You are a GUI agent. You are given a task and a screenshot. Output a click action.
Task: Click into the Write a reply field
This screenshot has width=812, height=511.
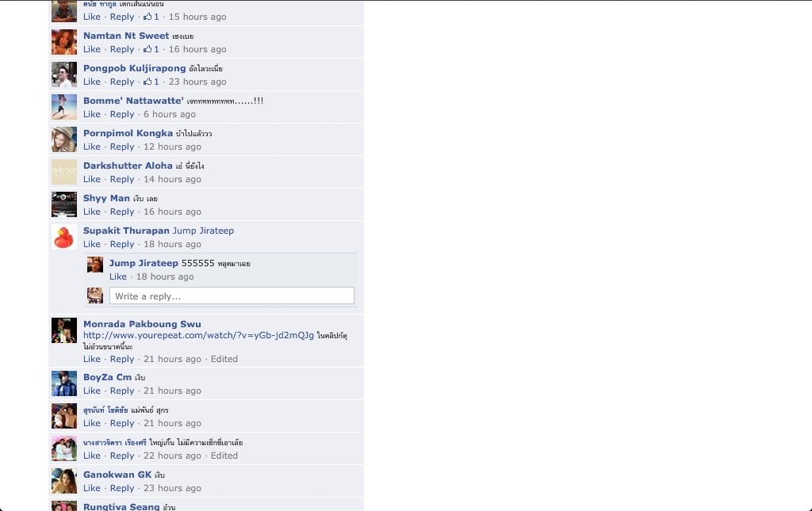coord(232,296)
